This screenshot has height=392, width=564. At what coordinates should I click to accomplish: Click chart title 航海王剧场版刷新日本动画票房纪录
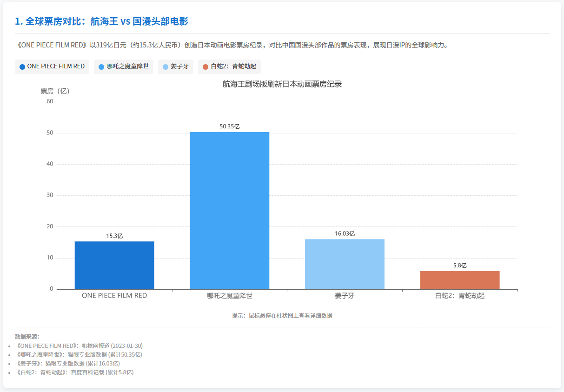[x=282, y=84]
